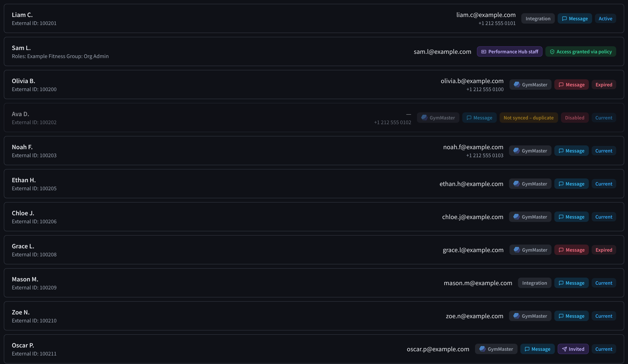Click the Disabled badge for Ava D.
Screen dimensions: 628x364
tap(574, 118)
